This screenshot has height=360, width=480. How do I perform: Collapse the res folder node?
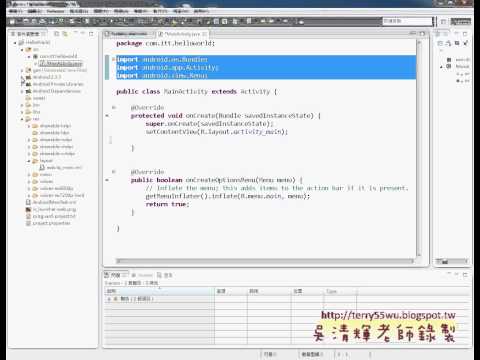22,119
